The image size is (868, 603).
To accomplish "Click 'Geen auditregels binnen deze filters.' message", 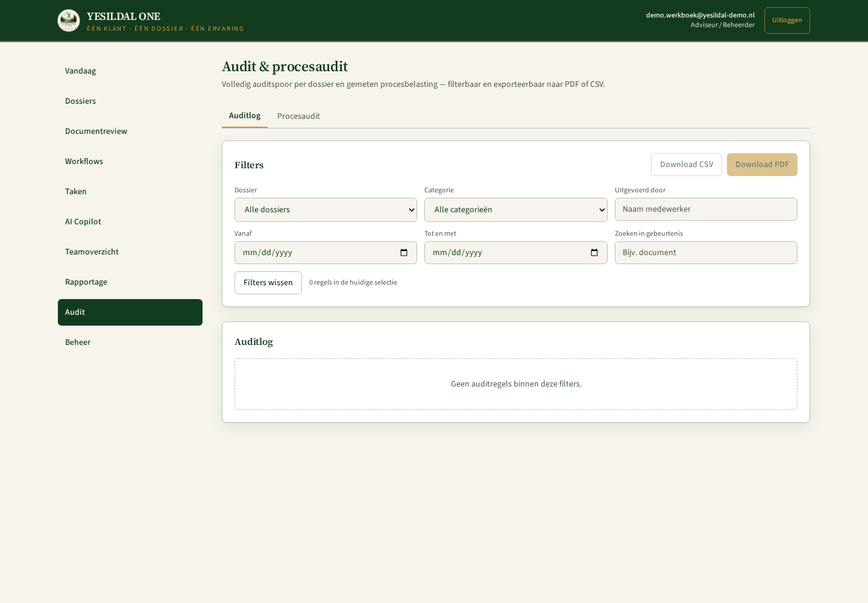I will pyautogui.click(x=516, y=384).
